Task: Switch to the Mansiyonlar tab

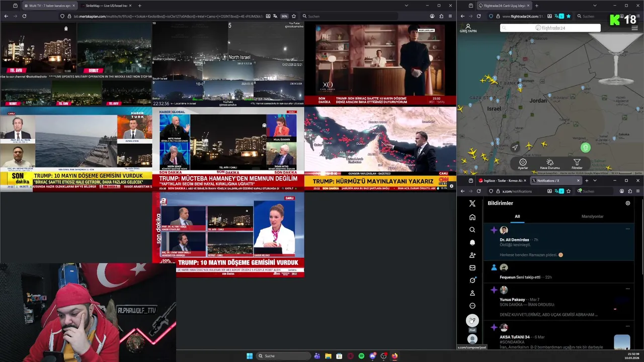Action: tap(592, 216)
